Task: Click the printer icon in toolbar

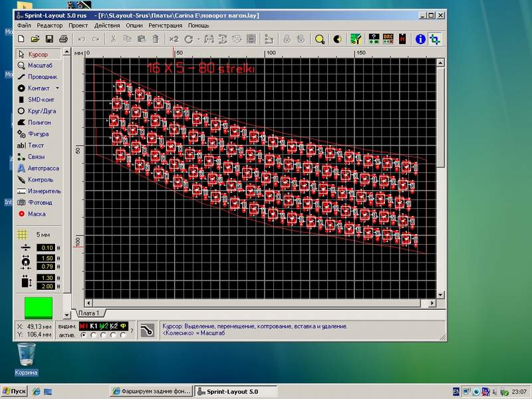Action: click(64, 39)
